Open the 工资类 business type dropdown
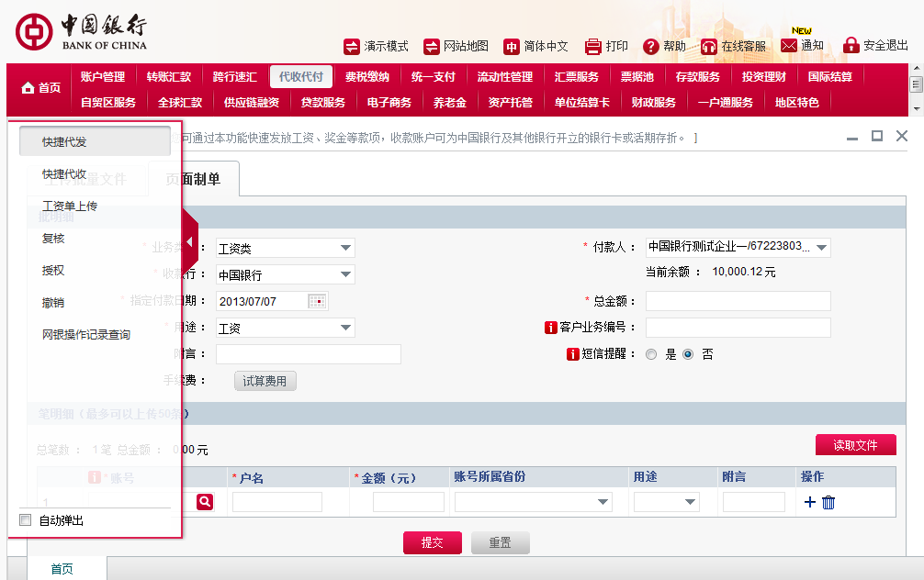Image resolution: width=924 pixels, height=580 pixels. point(347,247)
